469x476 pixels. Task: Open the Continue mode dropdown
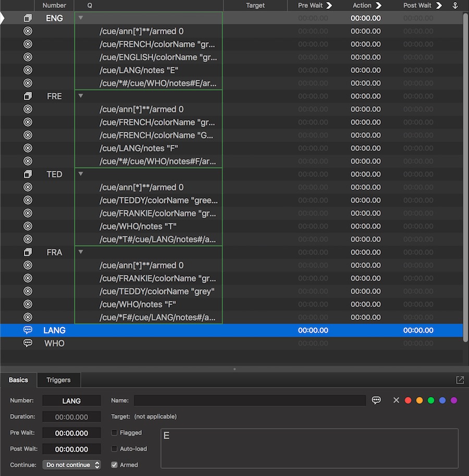71,465
